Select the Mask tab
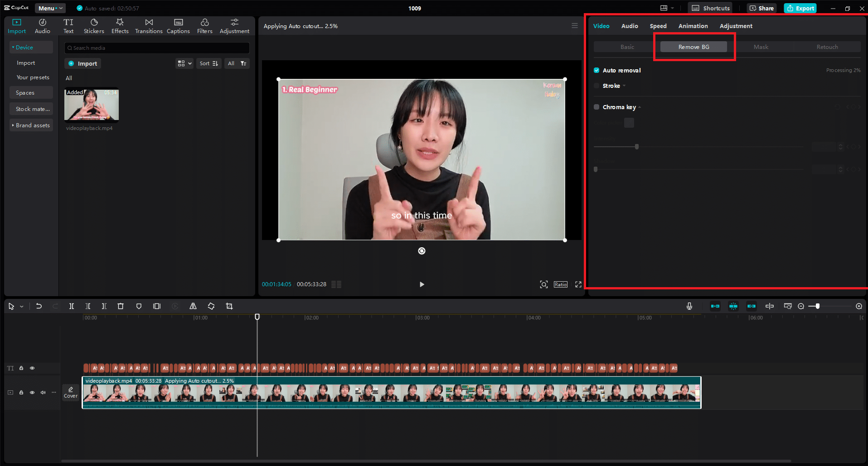868x466 pixels. point(761,47)
